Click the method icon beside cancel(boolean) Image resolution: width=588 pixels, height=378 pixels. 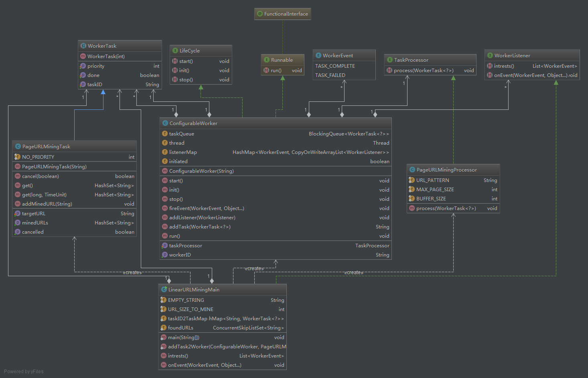click(x=18, y=176)
